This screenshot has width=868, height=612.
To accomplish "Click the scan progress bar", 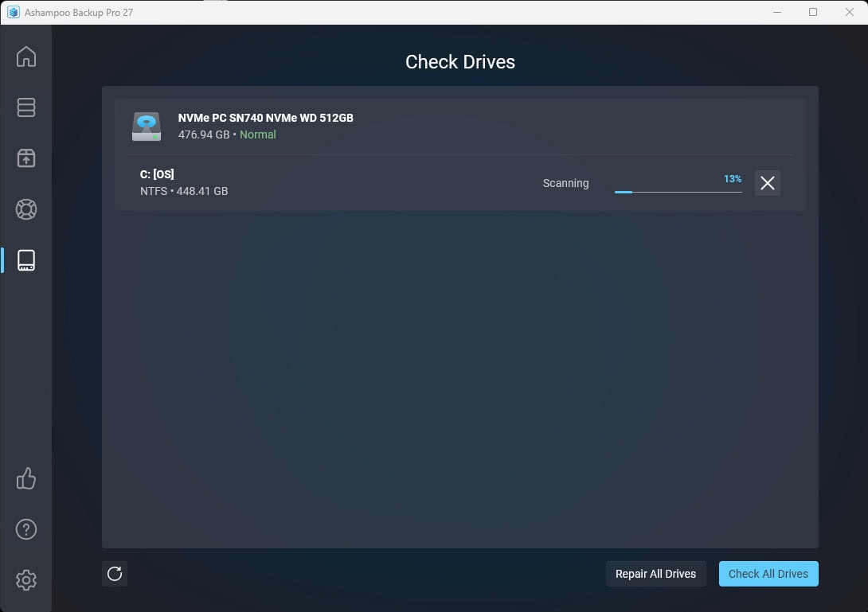I will click(678, 191).
